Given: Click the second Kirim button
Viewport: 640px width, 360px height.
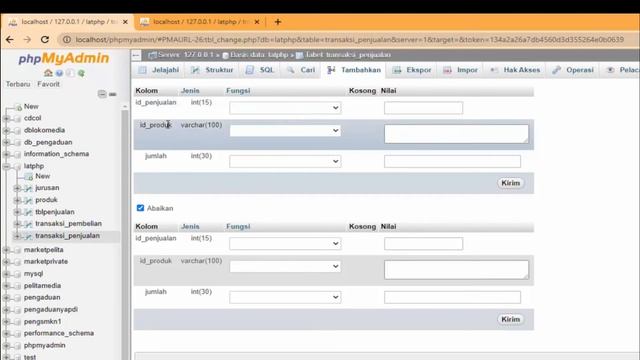Looking at the screenshot, I should pos(511,319).
